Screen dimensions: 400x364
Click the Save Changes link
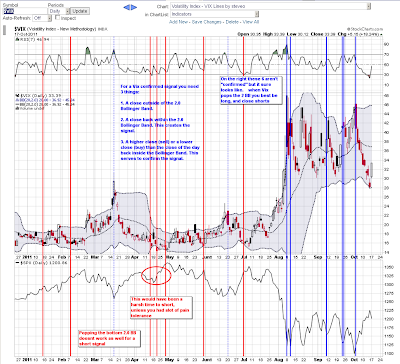[207, 22]
